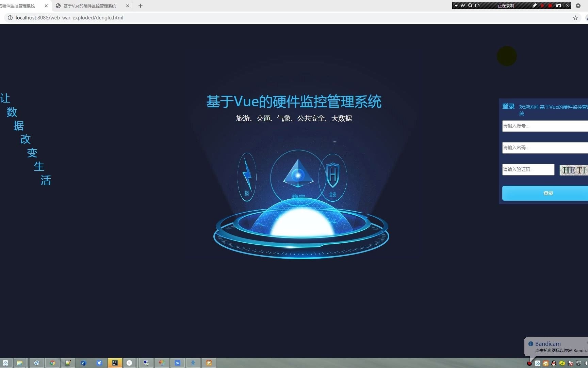Click the speaker volume icon in system tray

click(x=587, y=364)
